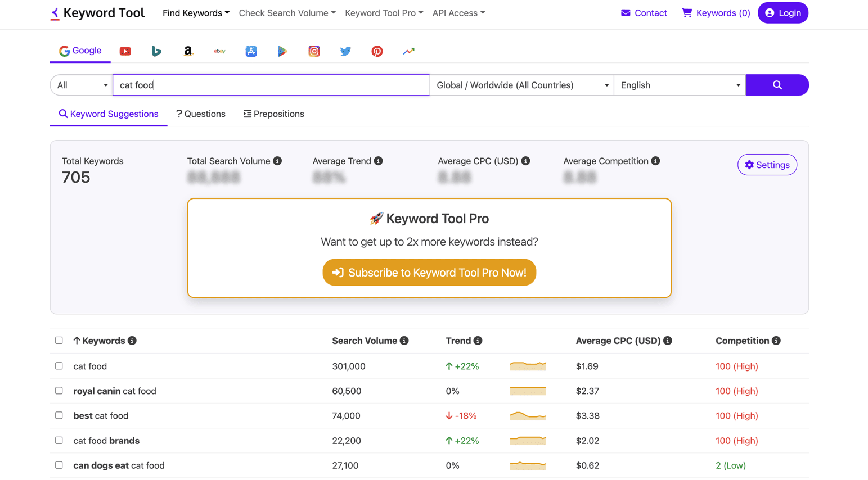This screenshot has width=868, height=480.
Task: Click info icon next to Competition column header
Action: tap(776, 341)
